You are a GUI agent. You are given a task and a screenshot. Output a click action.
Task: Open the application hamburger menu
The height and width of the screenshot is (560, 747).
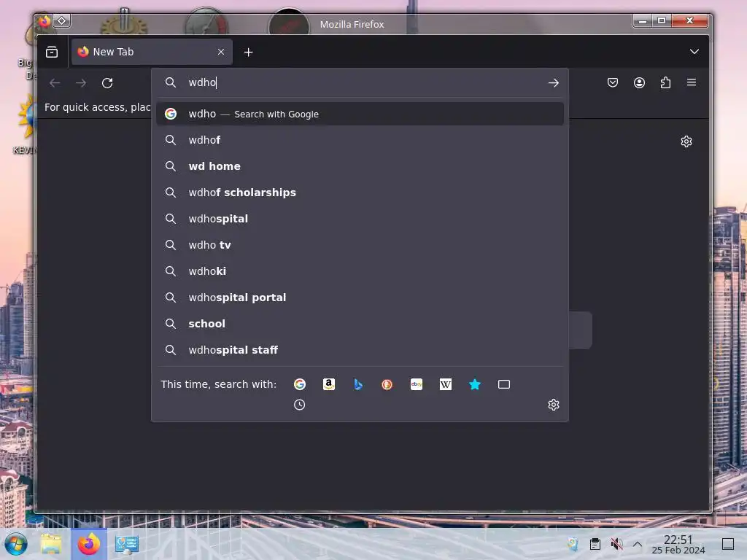click(692, 82)
